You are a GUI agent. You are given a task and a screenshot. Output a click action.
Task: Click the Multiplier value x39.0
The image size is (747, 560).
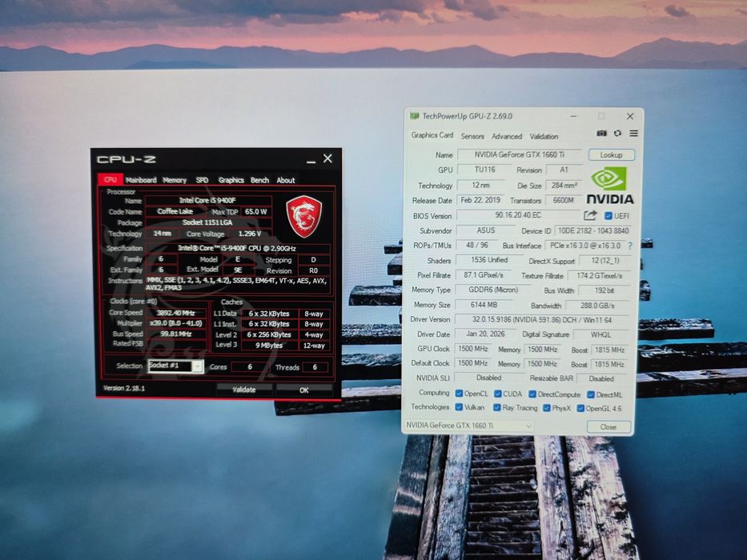pos(176,323)
